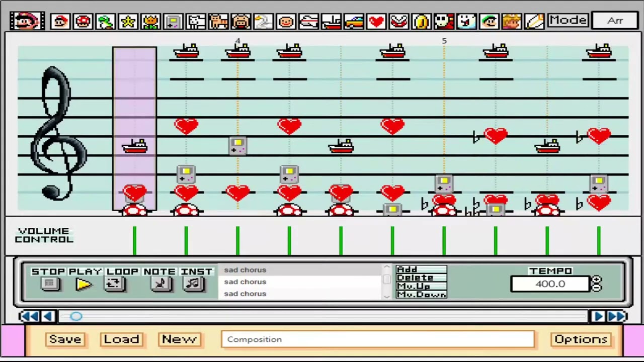Viewport: 644px width, 362px height.
Task: Jump to song start with double-left arrows
Action: click(x=30, y=316)
